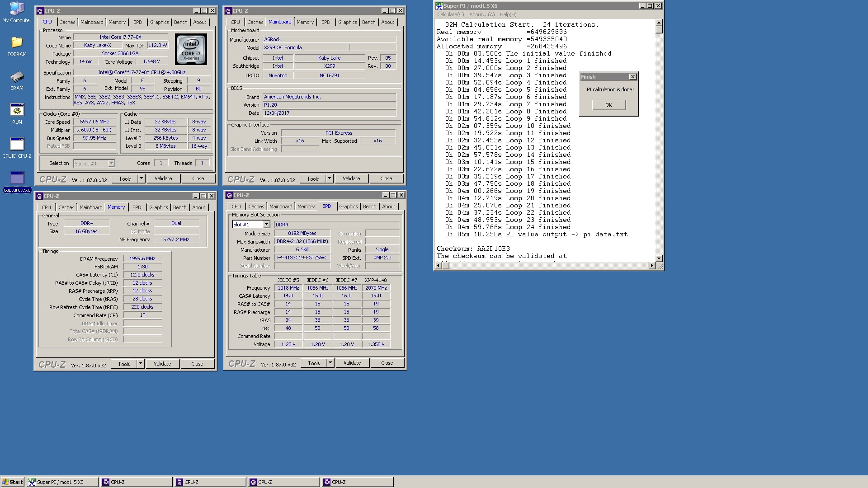Click Validate in the CPU window
The image size is (868, 488).
163,178
